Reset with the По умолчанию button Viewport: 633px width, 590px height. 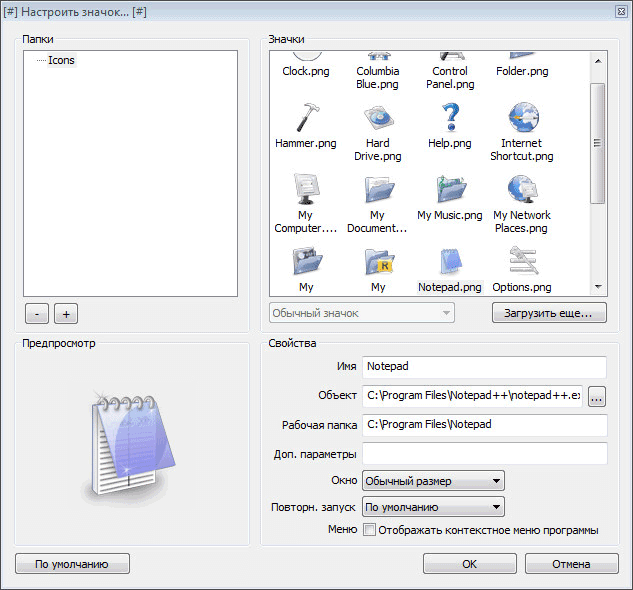tap(72, 564)
